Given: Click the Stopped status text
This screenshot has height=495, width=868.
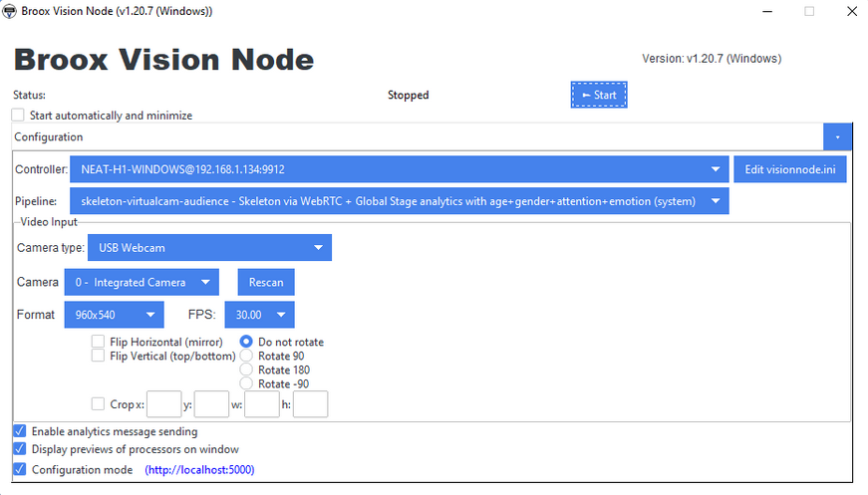Looking at the screenshot, I should coord(409,96).
